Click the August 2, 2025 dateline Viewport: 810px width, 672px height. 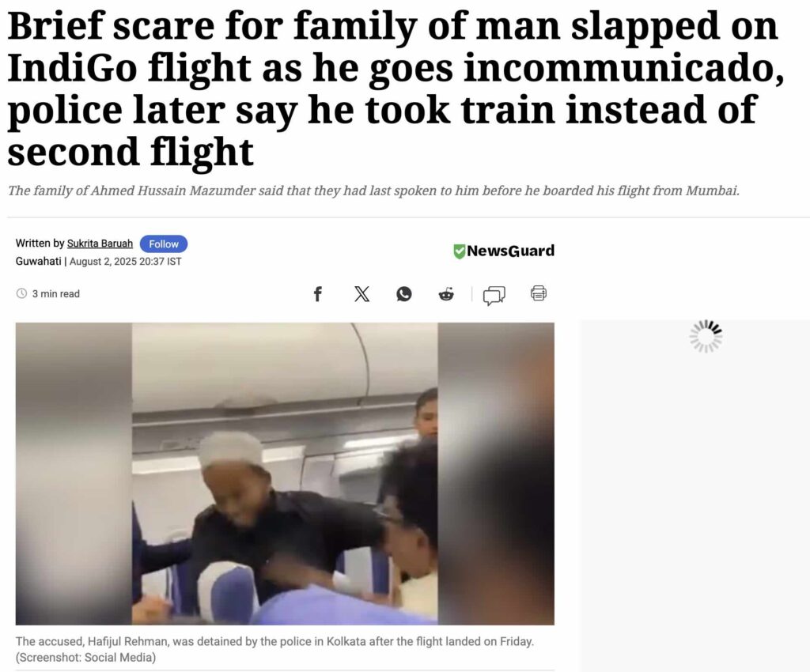tap(126, 262)
